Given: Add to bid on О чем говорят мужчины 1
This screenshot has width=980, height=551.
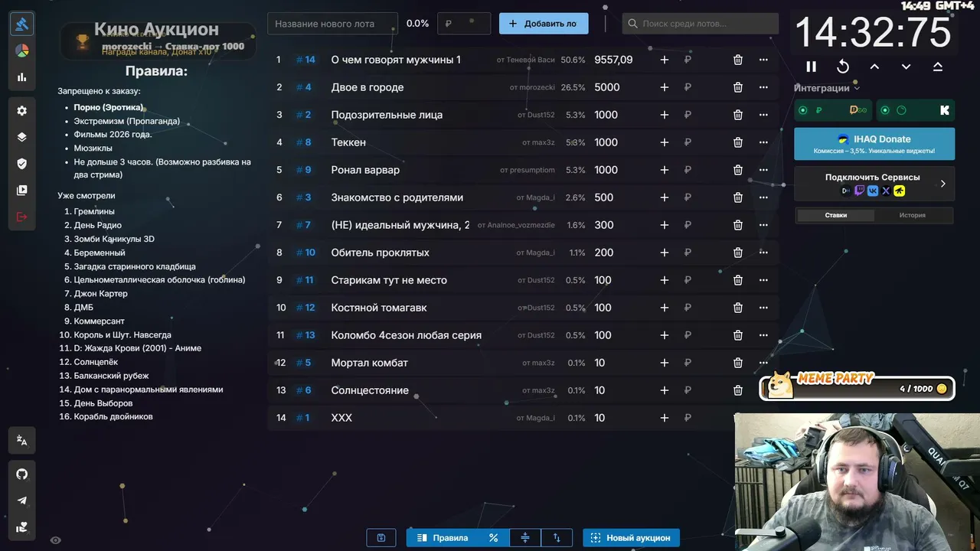Looking at the screenshot, I should coord(665,60).
